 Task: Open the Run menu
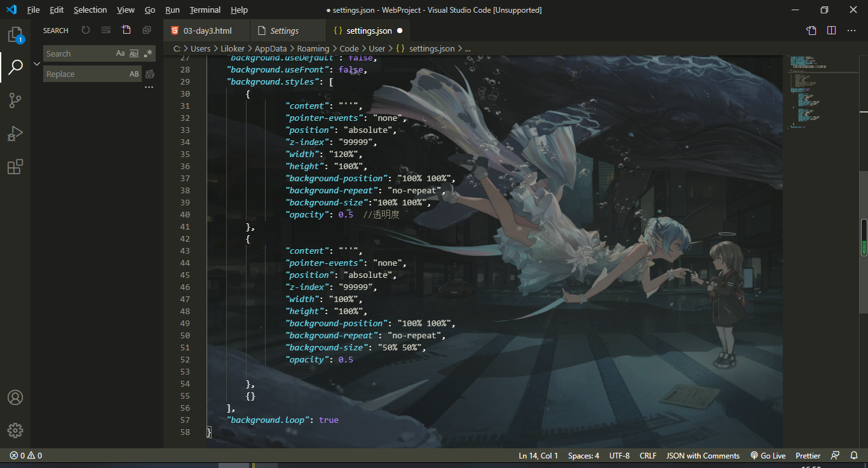point(172,10)
